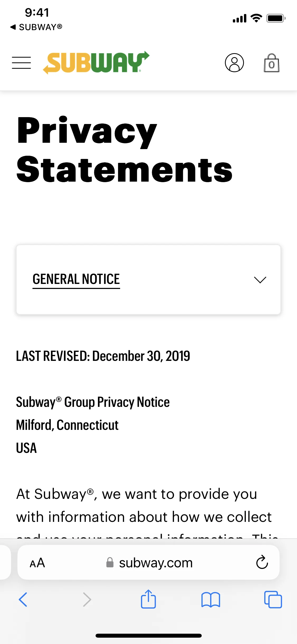
Task: Tap the home indicator bar
Action: (x=148, y=636)
